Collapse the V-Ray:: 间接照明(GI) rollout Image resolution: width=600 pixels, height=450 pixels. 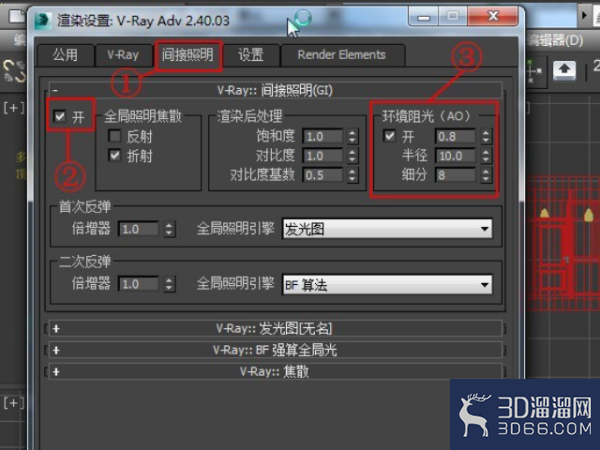(275, 90)
